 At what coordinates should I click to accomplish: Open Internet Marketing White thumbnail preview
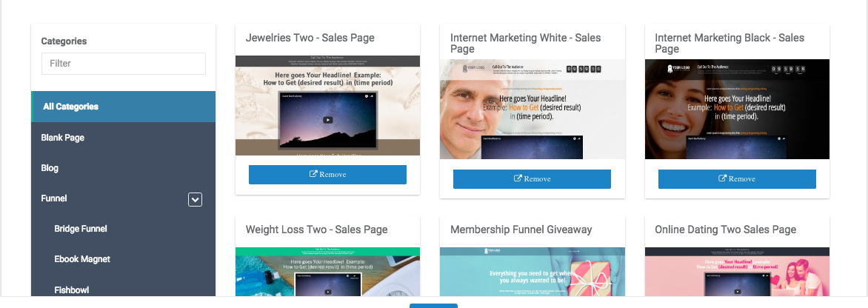click(x=533, y=109)
